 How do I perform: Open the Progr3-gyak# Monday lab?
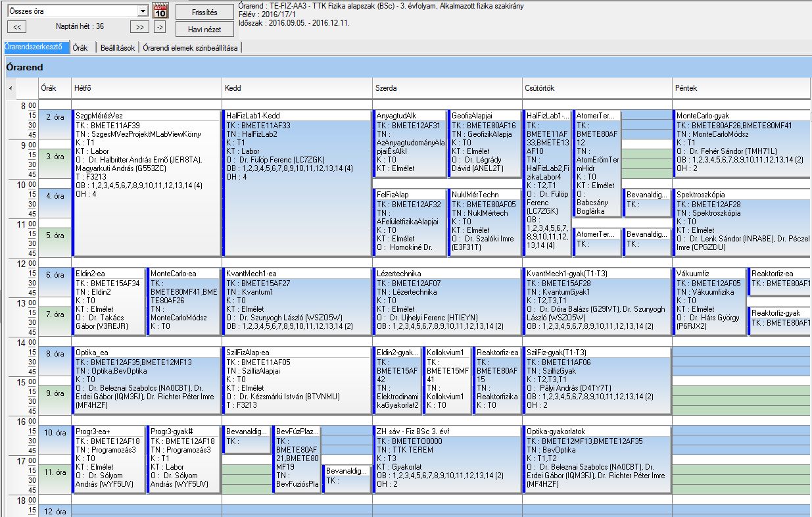(183, 460)
